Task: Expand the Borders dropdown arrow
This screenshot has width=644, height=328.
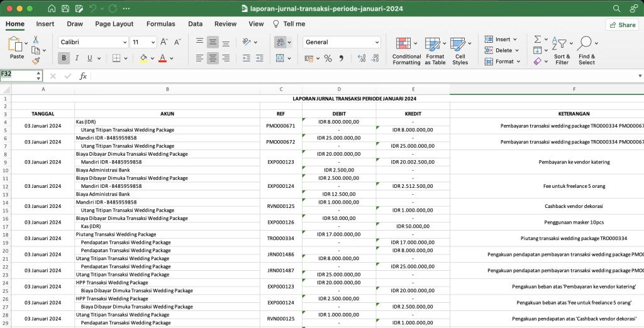Action: (126, 58)
